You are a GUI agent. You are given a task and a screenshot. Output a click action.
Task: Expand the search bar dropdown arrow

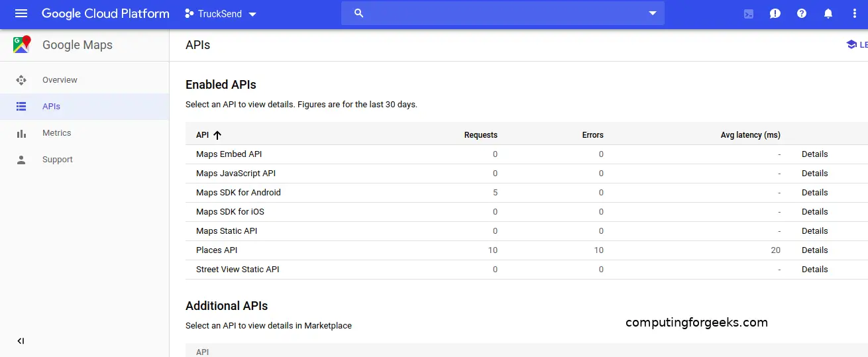652,13
